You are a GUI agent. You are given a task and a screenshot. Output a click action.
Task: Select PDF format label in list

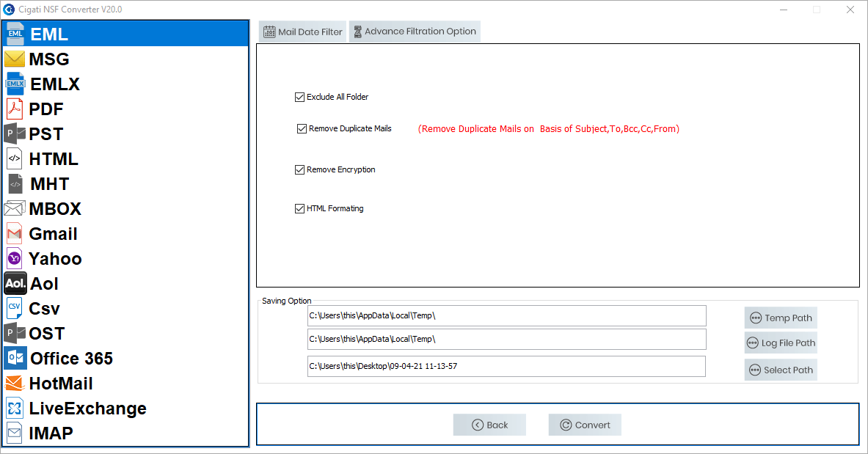coord(46,109)
